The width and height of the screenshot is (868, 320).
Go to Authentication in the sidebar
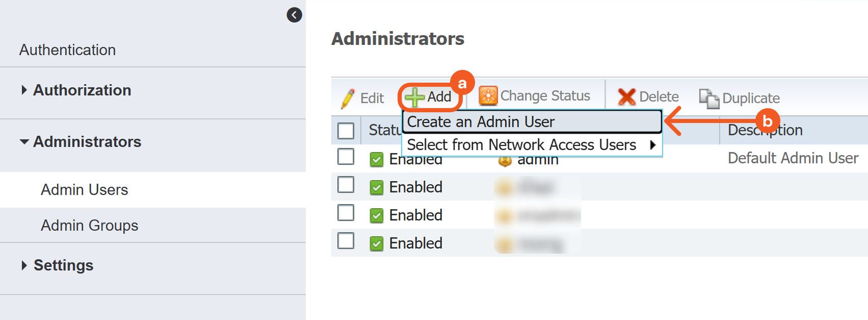pos(68,50)
